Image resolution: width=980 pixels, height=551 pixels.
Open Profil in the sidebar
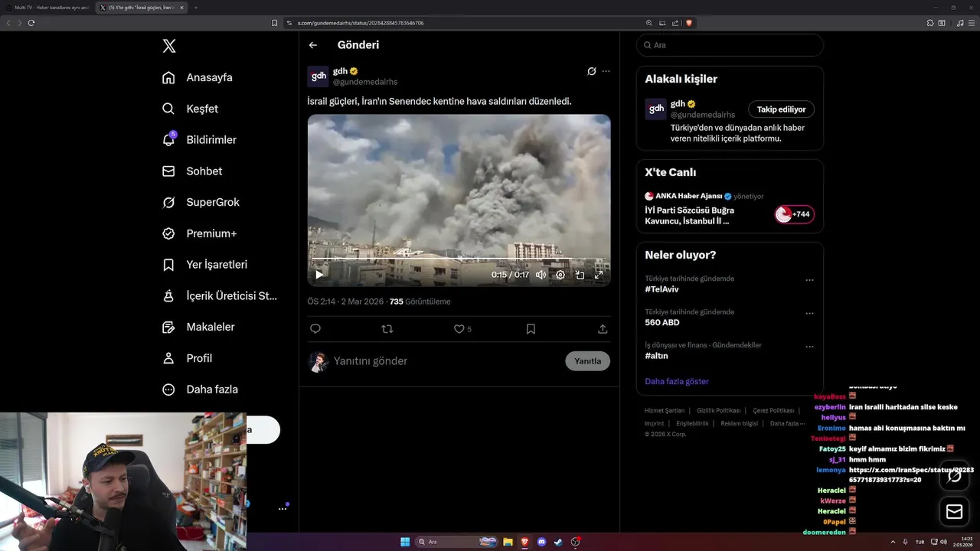tap(187, 358)
